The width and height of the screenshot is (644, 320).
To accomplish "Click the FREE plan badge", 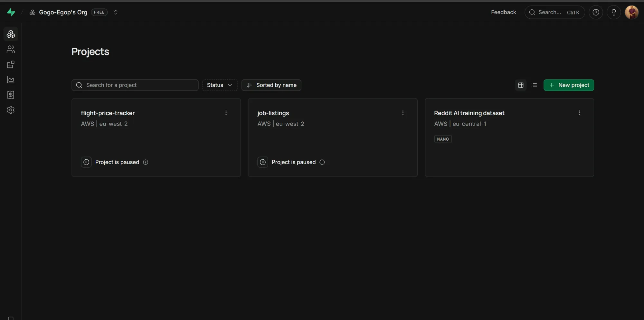I will click(99, 12).
